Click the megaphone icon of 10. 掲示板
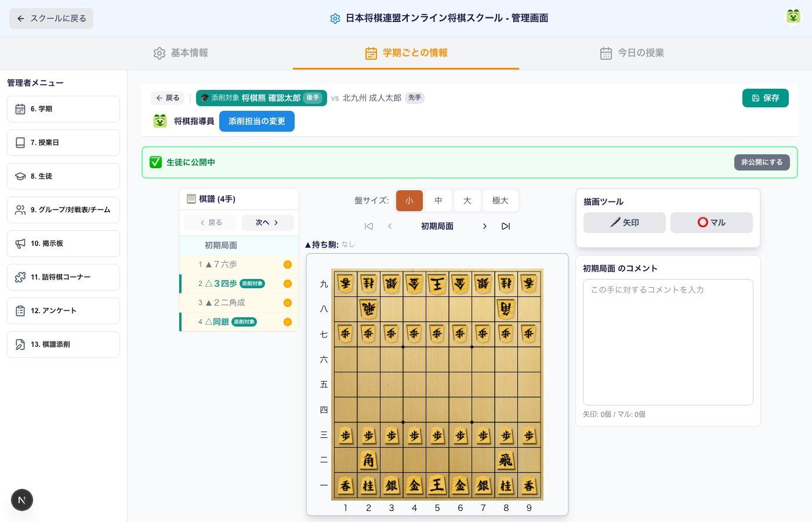Screen dimensions: 812x522 tap(20, 244)
